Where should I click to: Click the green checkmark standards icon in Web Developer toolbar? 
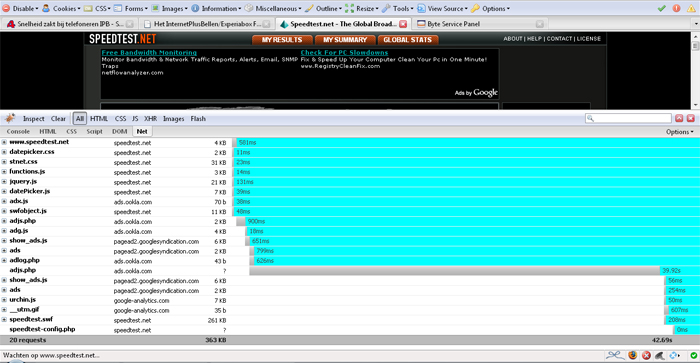[662, 8]
